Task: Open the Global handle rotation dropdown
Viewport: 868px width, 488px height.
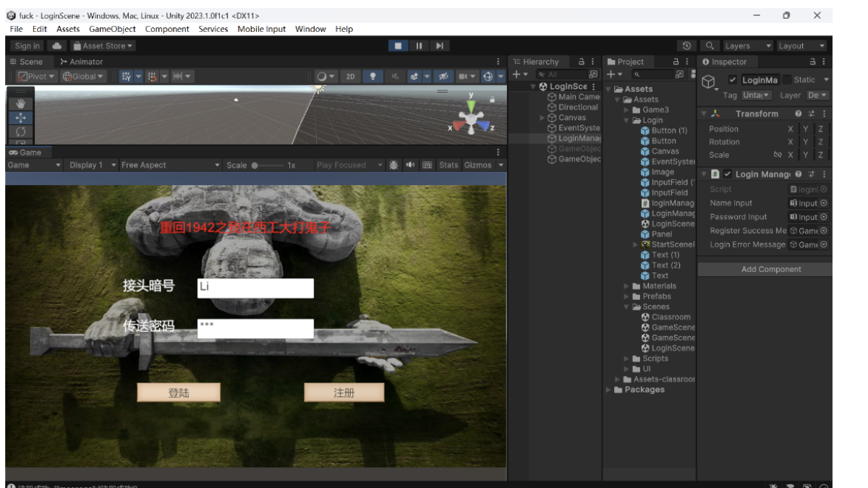Action: (83, 76)
